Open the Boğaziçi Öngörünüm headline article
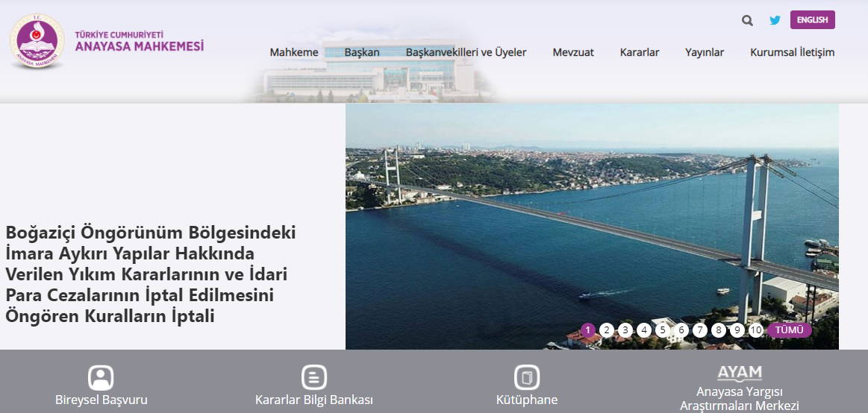The width and height of the screenshot is (868, 413). [x=150, y=274]
